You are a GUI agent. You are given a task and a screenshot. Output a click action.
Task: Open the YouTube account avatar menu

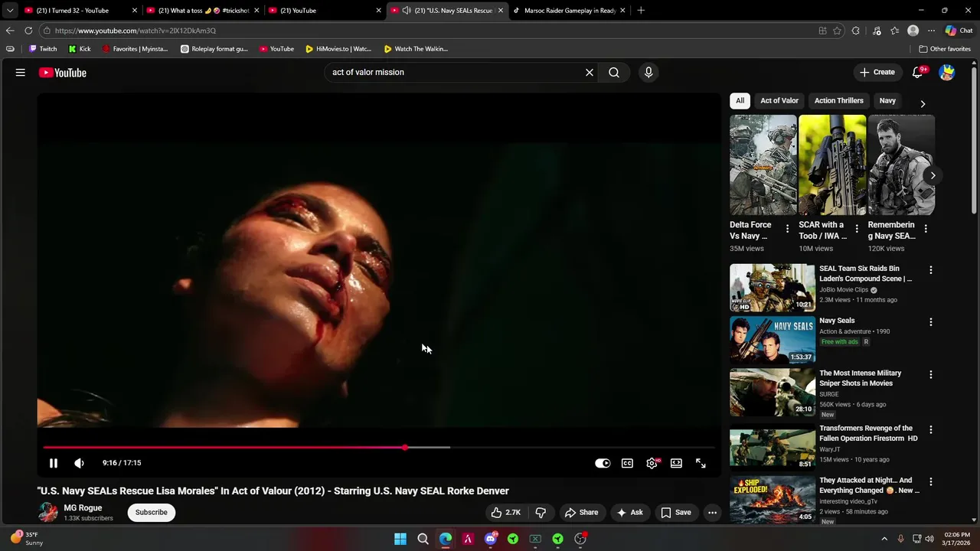(947, 72)
